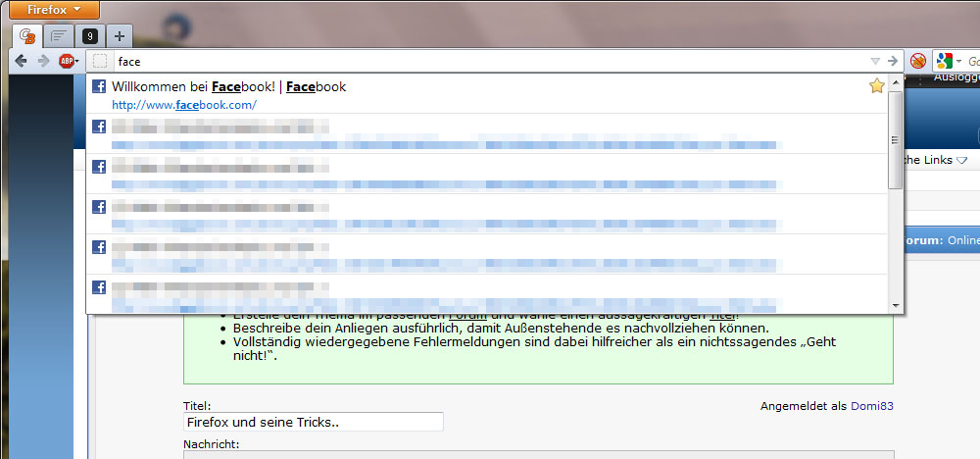Go forward with the forward arrow
Screen dimensions: 980x459
(x=43, y=61)
